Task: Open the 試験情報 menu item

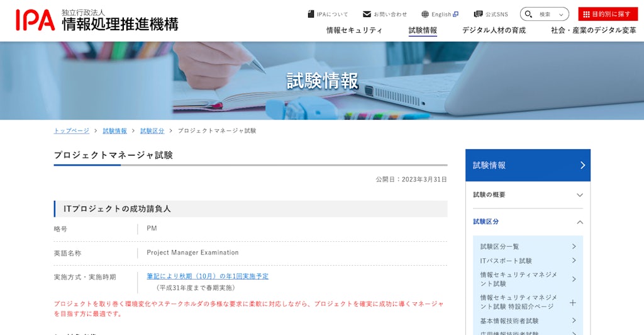Action: tap(423, 30)
